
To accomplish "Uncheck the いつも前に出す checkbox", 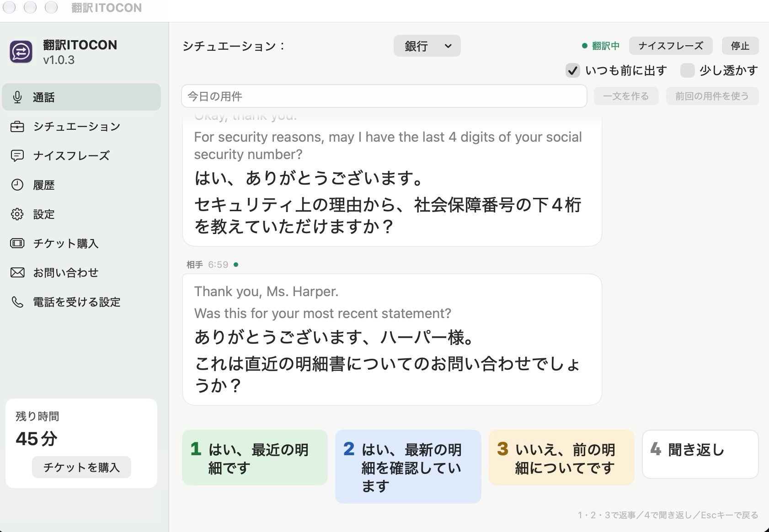I will tap(572, 70).
